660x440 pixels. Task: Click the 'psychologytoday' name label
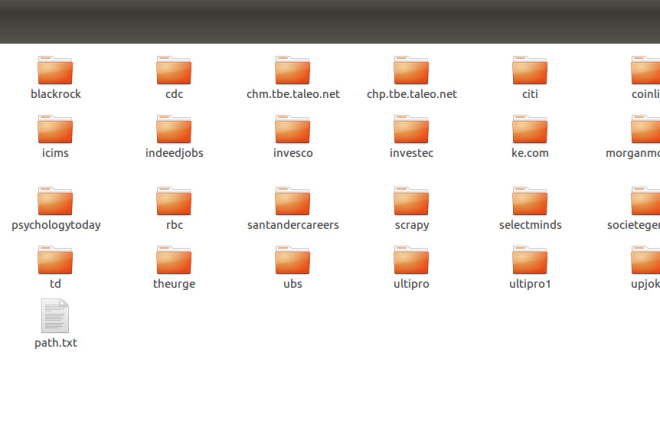coord(56,225)
